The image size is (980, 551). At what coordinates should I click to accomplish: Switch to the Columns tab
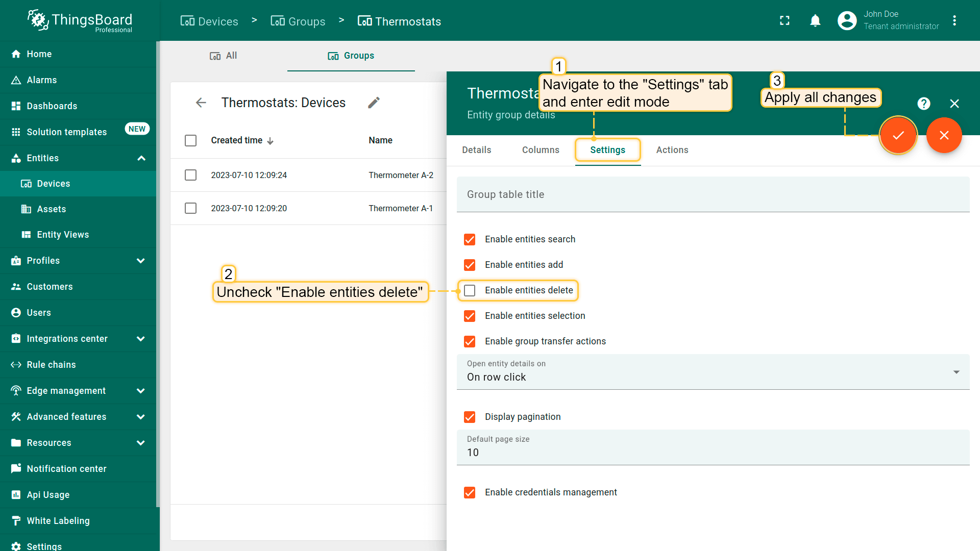pyautogui.click(x=541, y=150)
